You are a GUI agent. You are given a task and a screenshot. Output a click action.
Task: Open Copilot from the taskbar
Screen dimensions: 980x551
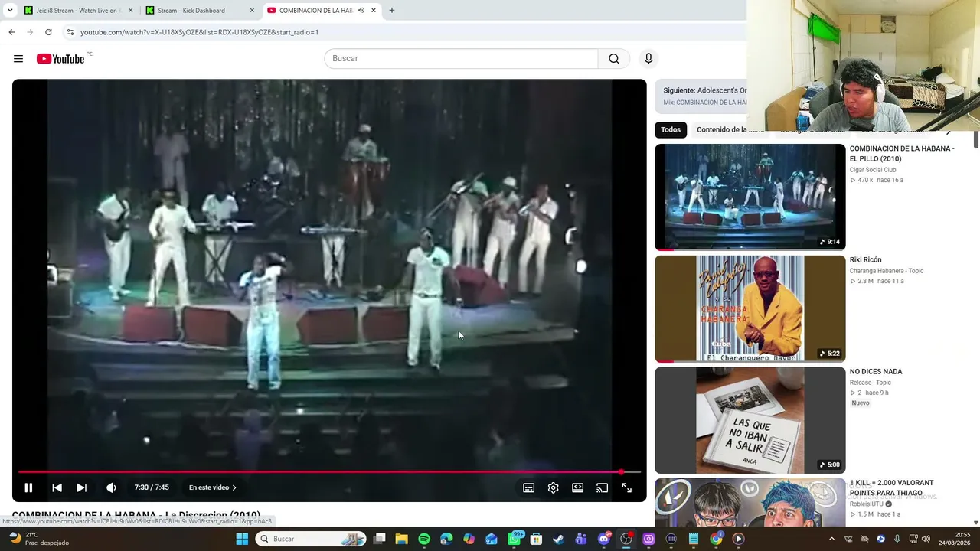click(469, 539)
